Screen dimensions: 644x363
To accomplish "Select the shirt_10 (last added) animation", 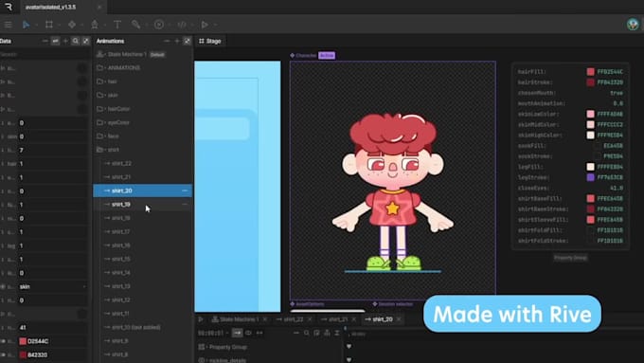I will (135, 327).
